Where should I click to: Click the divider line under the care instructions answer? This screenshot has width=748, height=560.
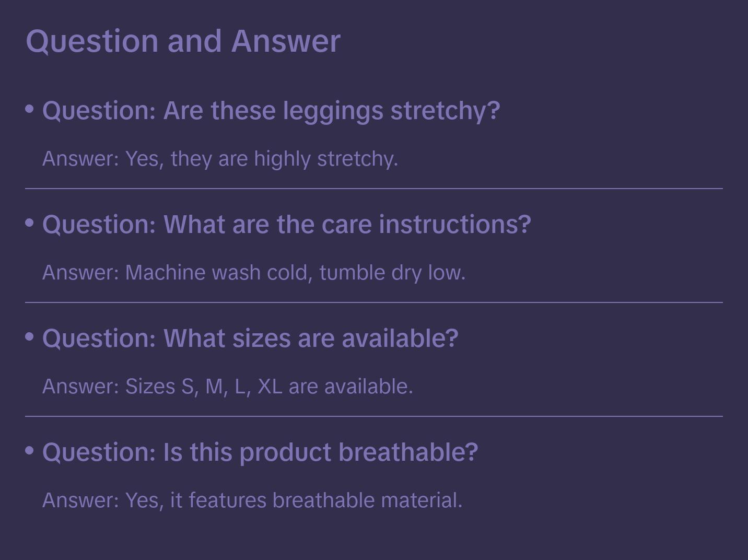click(x=374, y=302)
